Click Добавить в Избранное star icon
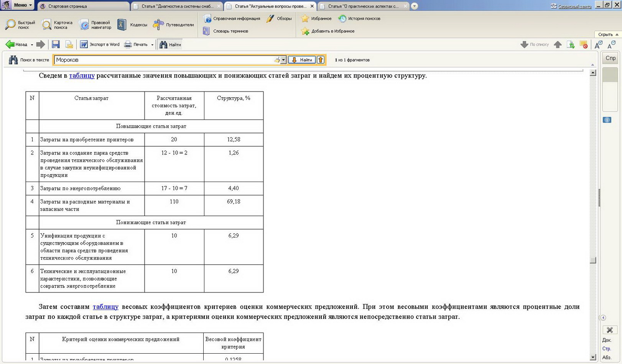 305,31
